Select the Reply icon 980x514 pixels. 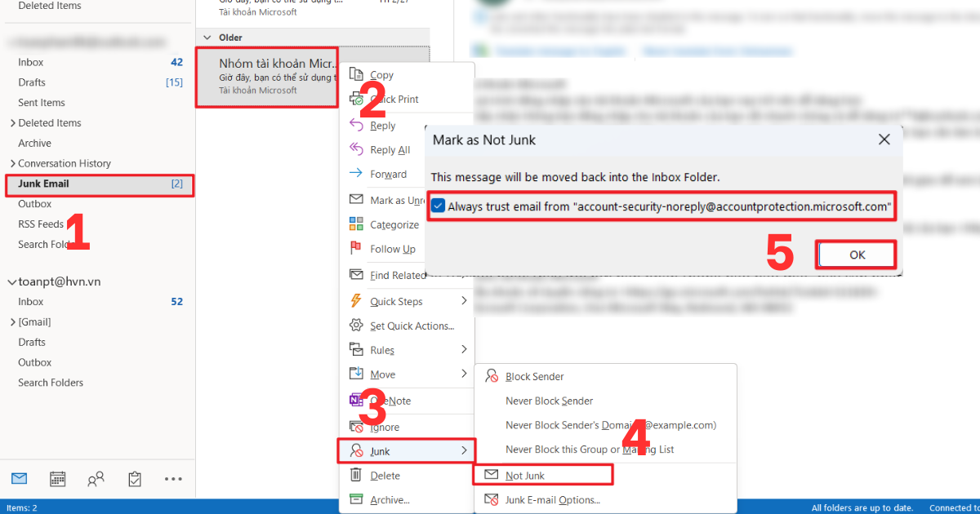point(357,125)
